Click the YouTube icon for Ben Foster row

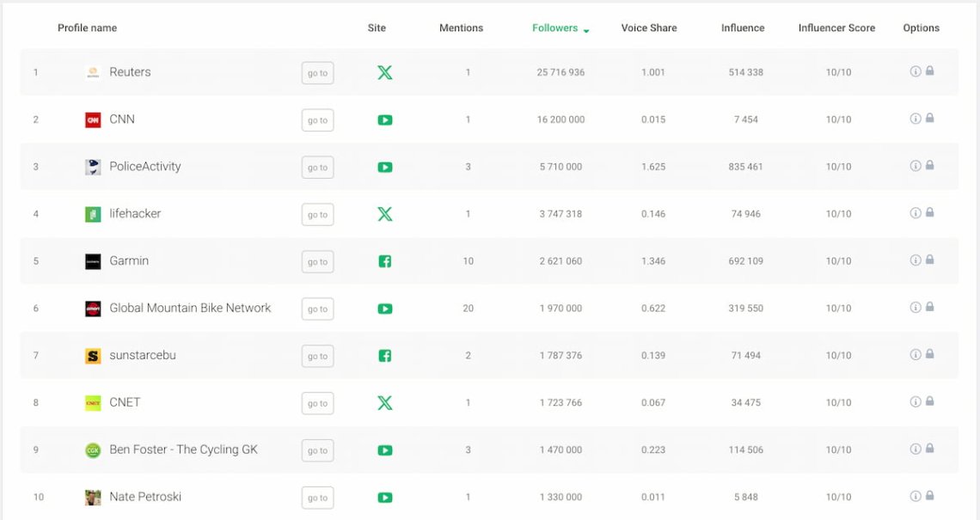[385, 450]
